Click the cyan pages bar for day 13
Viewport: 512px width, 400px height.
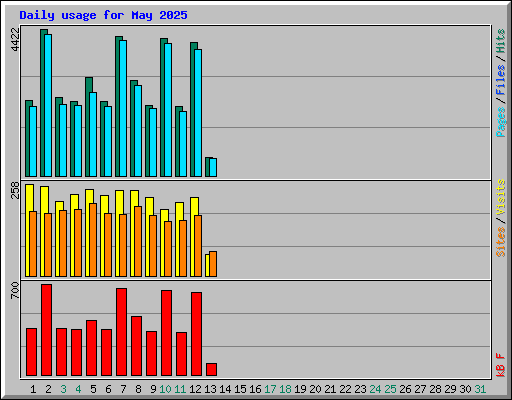(213, 167)
